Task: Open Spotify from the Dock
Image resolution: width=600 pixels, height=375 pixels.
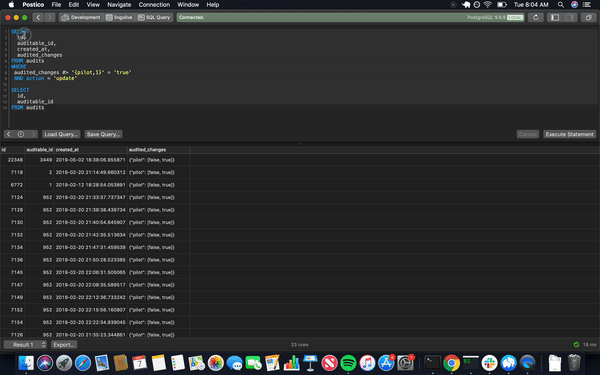Action: 348,363
